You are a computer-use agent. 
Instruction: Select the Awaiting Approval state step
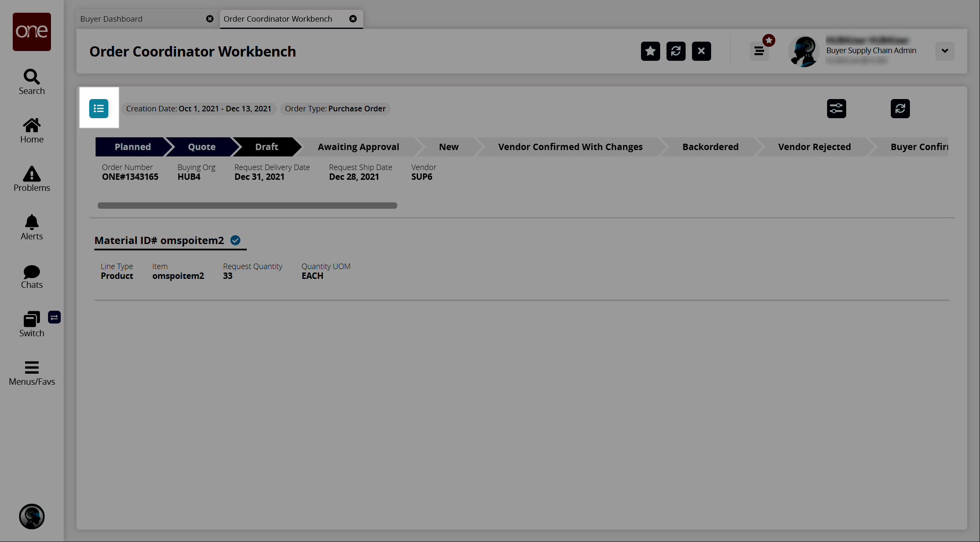[358, 147]
